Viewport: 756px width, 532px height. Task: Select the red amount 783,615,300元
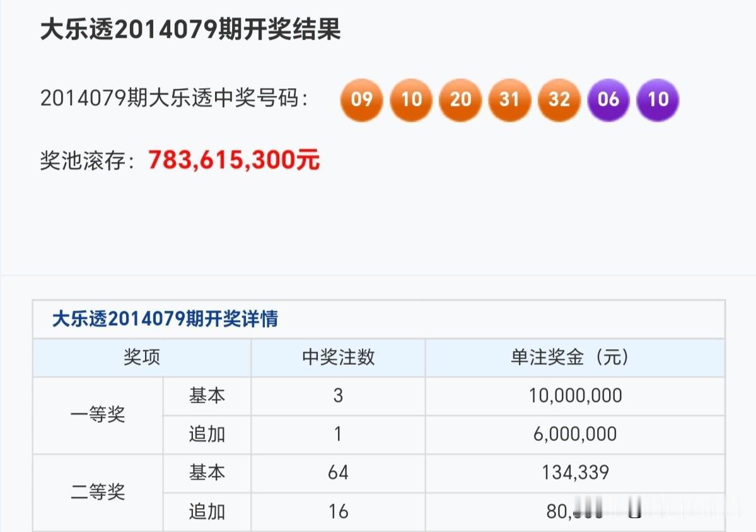tap(234, 160)
